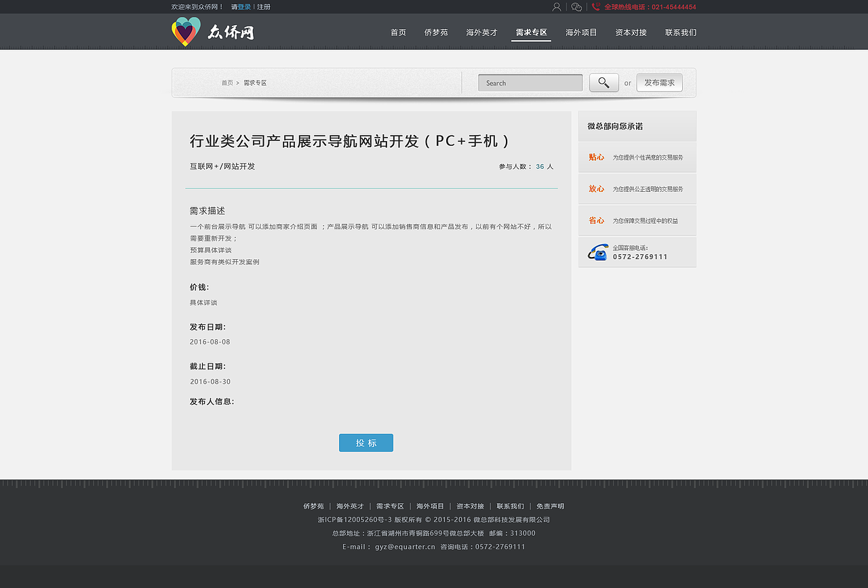Open footer link 海外英才
Image resolution: width=868 pixels, height=588 pixels.
[x=350, y=506]
